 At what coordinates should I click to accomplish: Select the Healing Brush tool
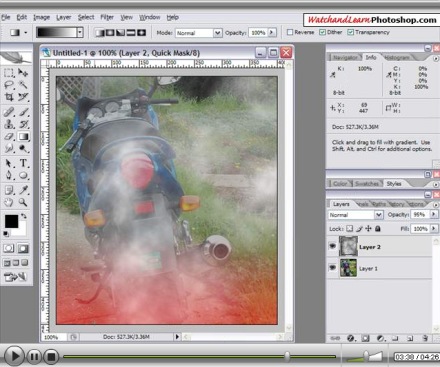tap(9, 112)
